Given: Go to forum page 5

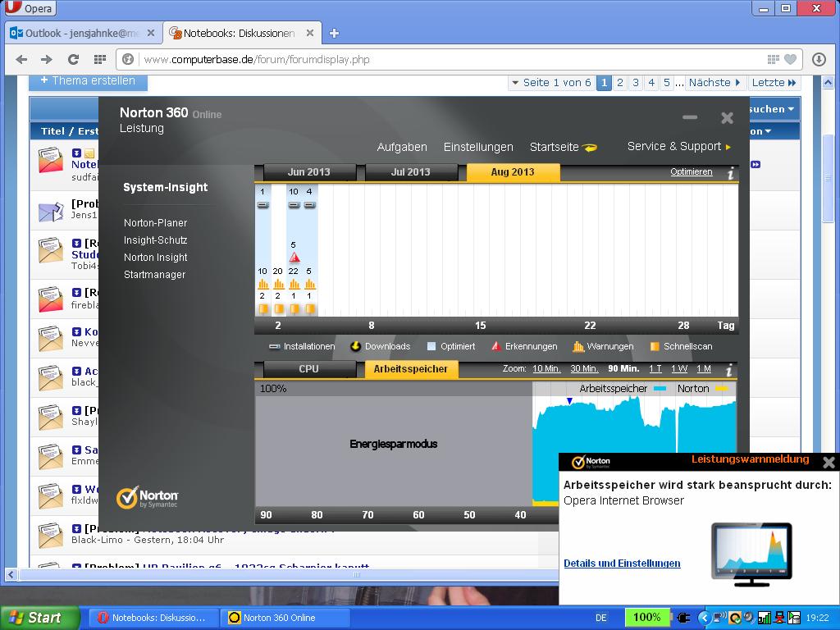Looking at the screenshot, I should coord(666,83).
